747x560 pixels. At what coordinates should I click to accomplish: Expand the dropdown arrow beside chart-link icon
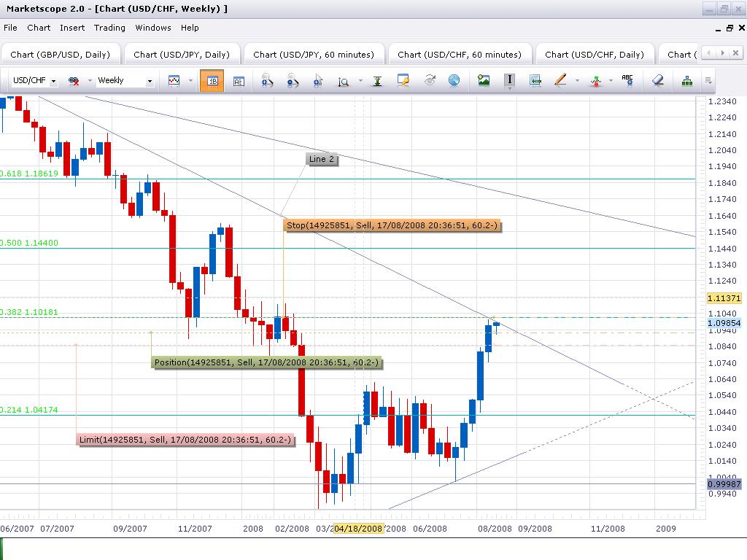[90, 81]
